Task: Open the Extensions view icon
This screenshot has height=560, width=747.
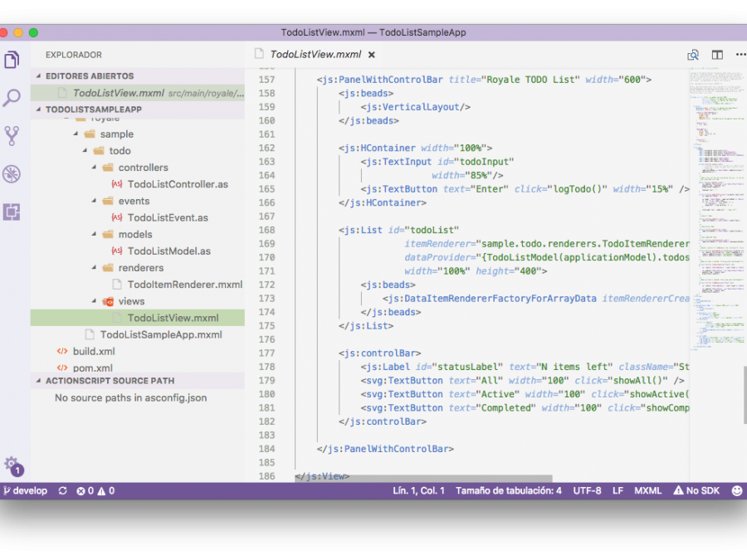Action: [12, 212]
